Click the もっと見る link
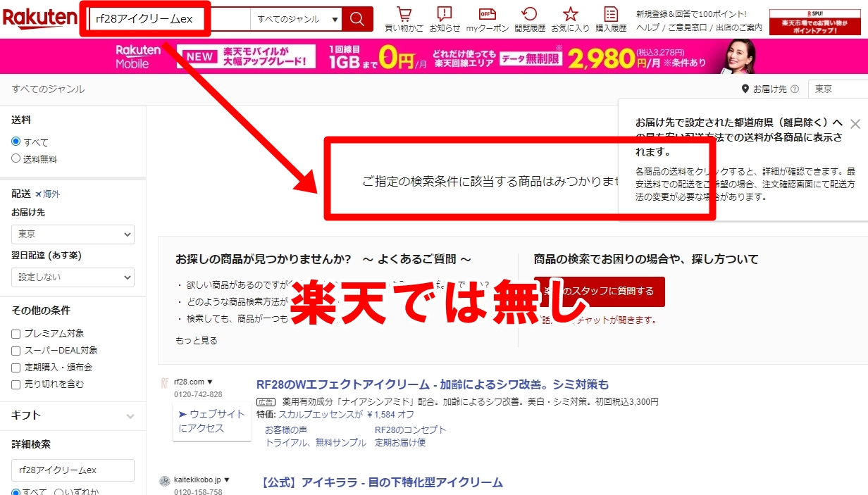 click(x=197, y=341)
